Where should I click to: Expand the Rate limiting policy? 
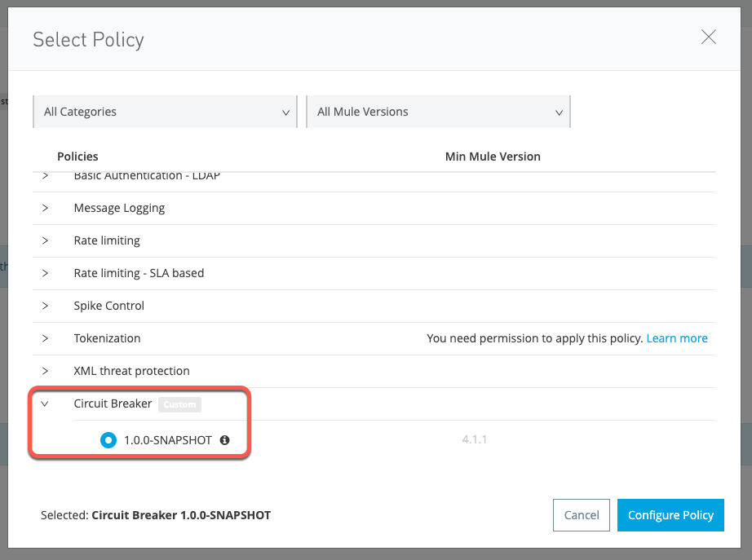46,240
